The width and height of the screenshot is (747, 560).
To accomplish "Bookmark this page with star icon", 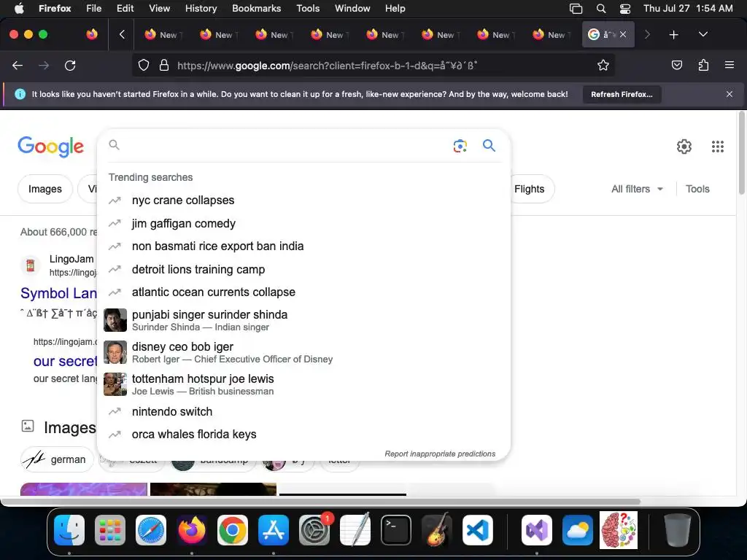I will coord(603,65).
